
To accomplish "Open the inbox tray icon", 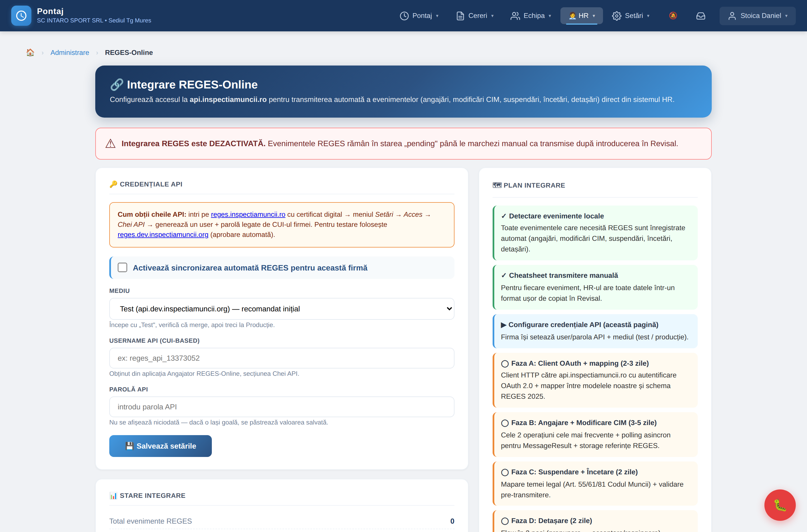I will pyautogui.click(x=701, y=16).
